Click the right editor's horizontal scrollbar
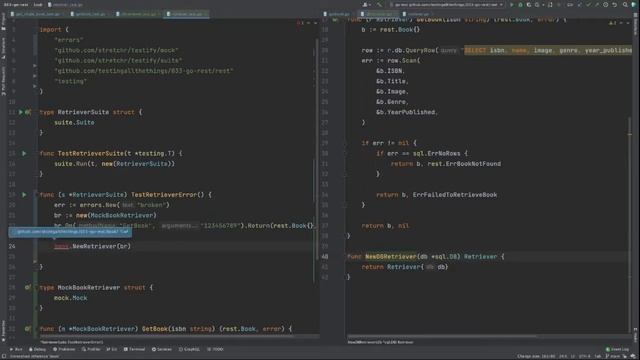The image size is (640, 360). pos(443,337)
